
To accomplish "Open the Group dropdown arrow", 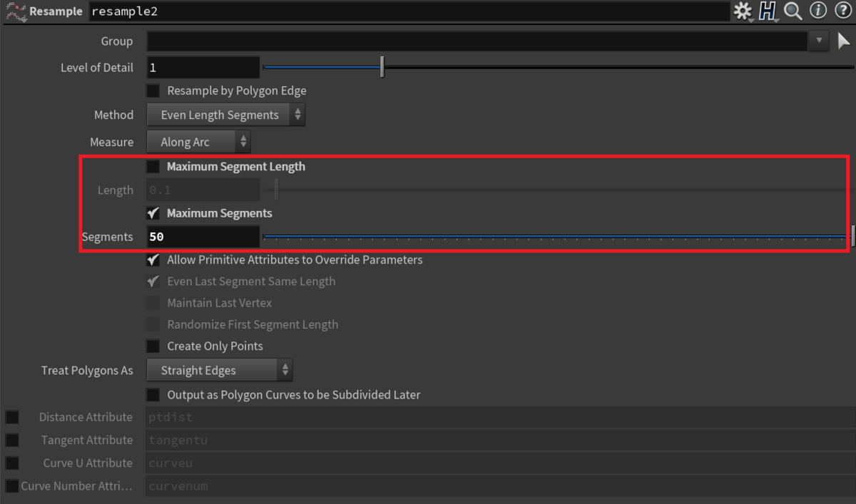I will (819, 41).
